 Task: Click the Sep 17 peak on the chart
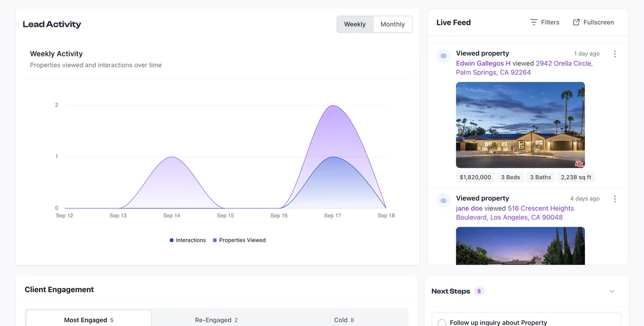coord(333,105)
